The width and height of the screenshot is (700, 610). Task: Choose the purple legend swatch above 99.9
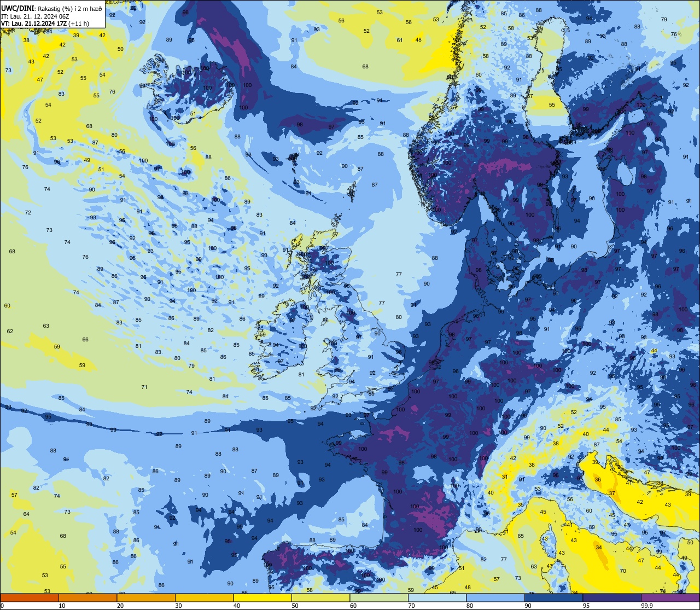click(670, 597)
